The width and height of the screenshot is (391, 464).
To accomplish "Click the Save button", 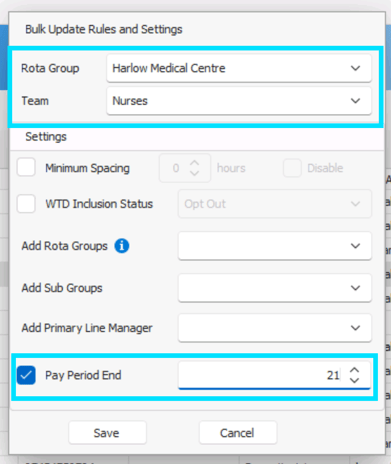I will (107, 433).
